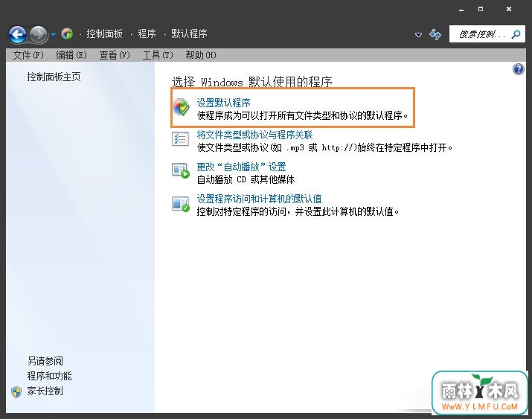Click the file association checklist icon
The height and width of the screenshot is (419, 532).
[181, 139]
